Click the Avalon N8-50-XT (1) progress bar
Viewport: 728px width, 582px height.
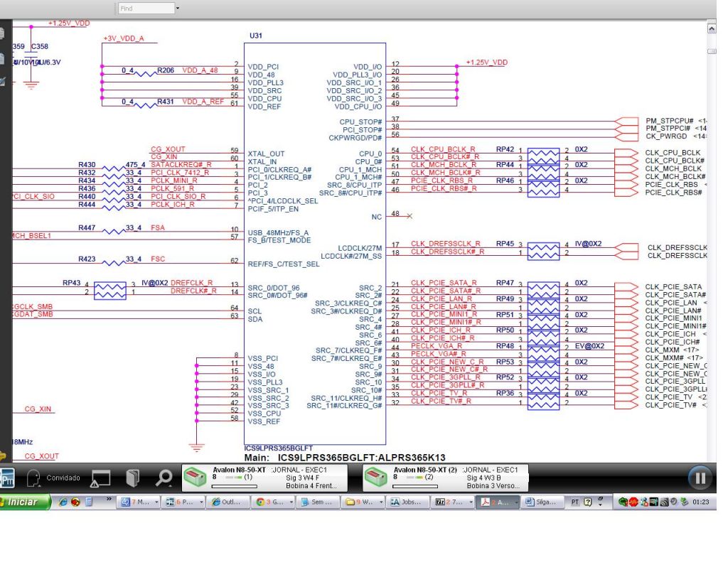point(234,486)
